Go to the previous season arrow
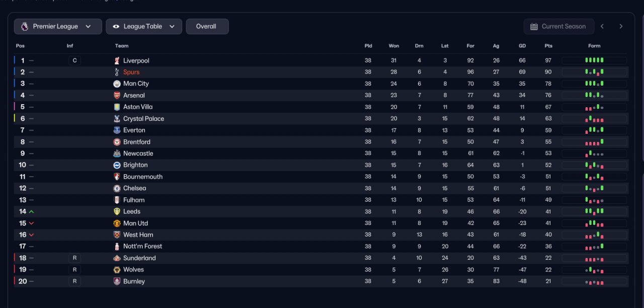 pos(602,27)
